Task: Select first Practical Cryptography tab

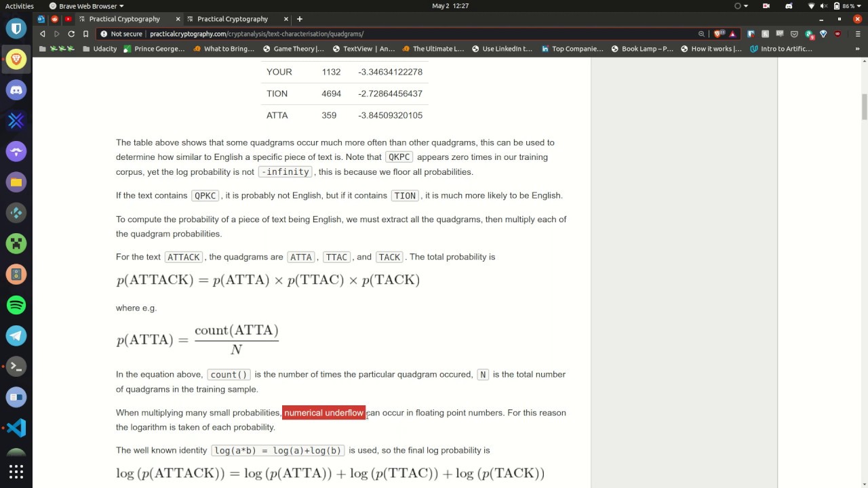Action: [124, 19]
